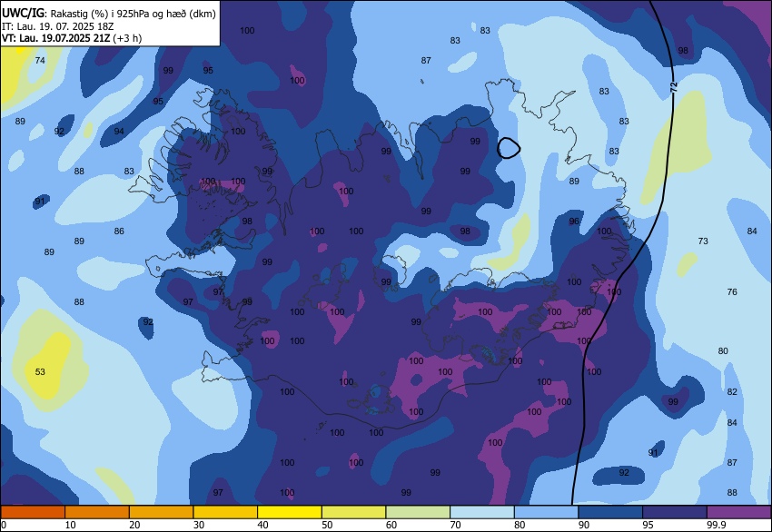Choose the 90–95 dark blue legend swatch
Screen dimensions: 772x532
pos(610,512)
